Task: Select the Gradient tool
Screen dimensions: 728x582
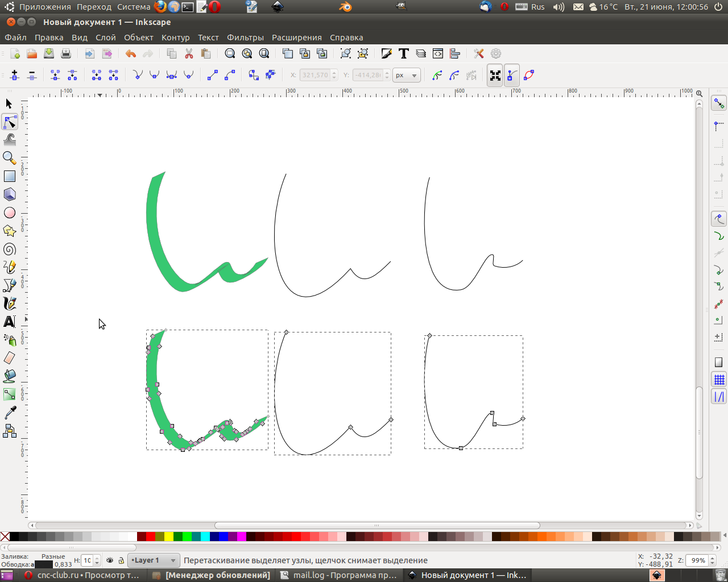Action: [x=9, y=395]
